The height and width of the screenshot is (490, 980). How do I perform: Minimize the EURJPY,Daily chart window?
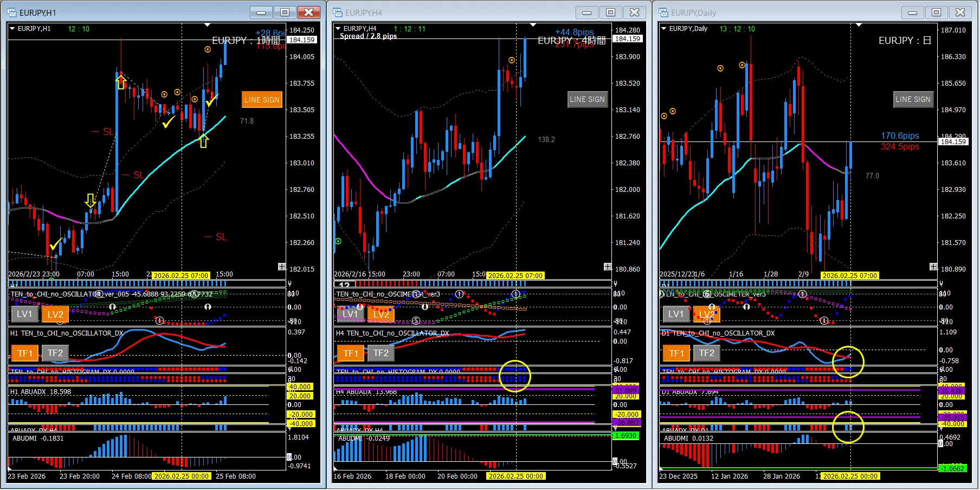tap(913, 12)
